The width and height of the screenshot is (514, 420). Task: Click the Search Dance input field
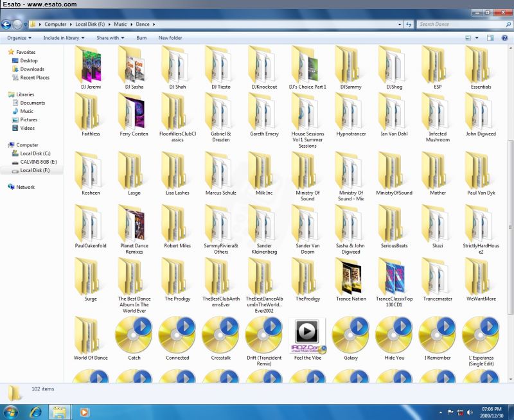click(x=461, y=24)
